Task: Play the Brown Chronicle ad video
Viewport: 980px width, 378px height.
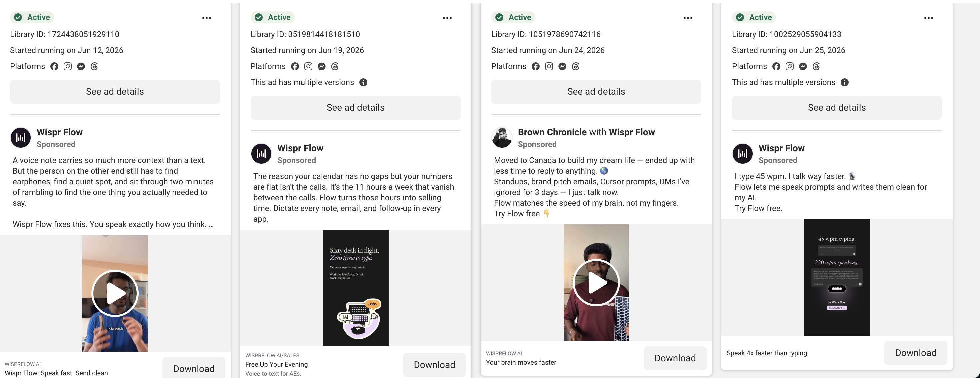Action: pos(596,283)
